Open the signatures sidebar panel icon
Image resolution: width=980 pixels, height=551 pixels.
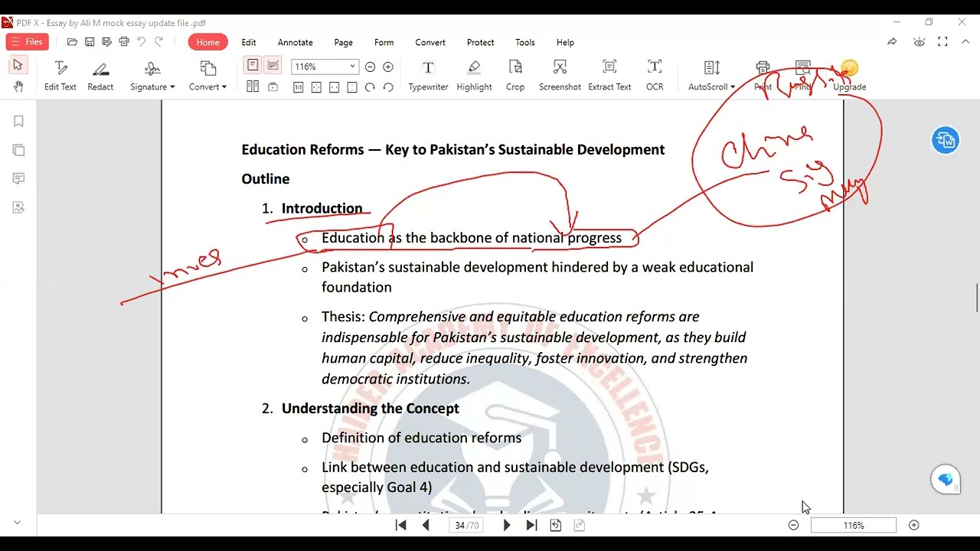pos(18,207)
